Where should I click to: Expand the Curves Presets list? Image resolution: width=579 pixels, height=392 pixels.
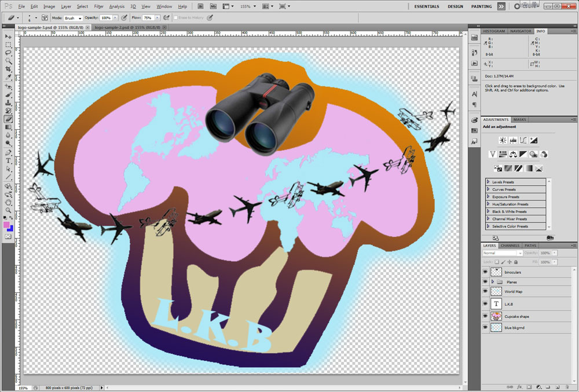(x=488, y=189)
